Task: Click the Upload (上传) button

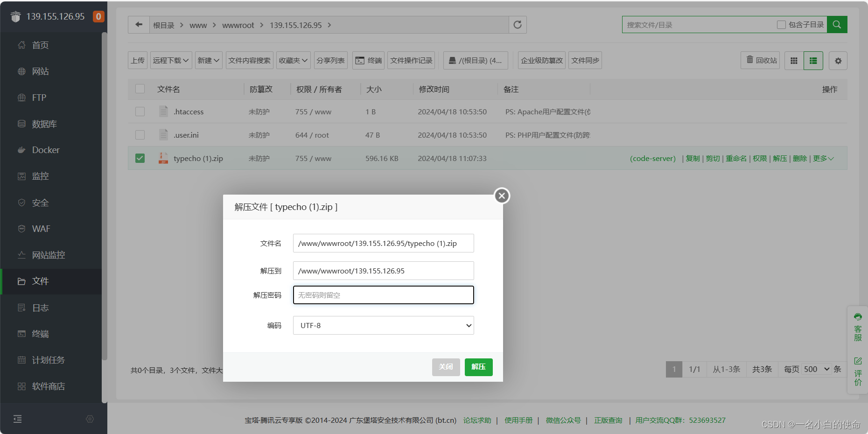Action: (x=138, y=60)
